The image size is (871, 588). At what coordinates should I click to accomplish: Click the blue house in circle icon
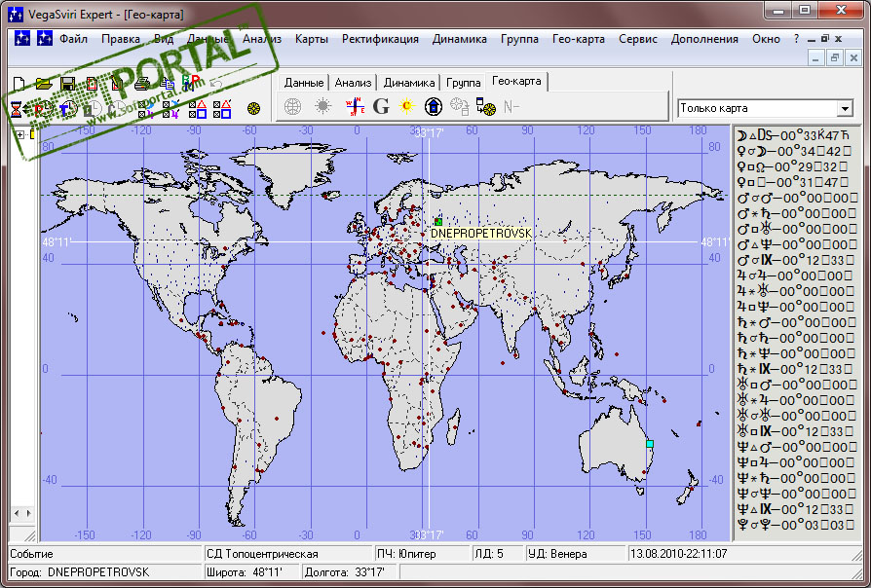point(434,106)
